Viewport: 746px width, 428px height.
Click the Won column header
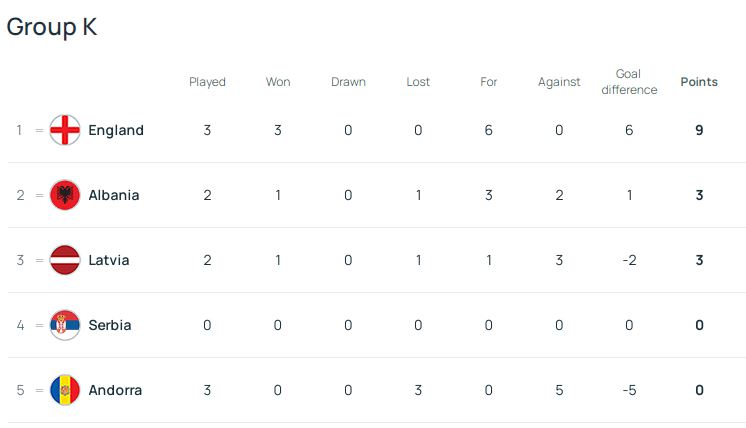[x=278, y=82]
